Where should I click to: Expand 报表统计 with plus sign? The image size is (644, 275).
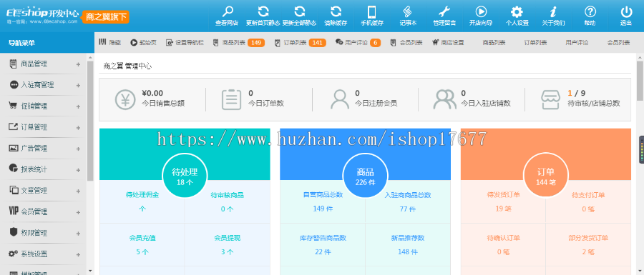pyautogui.click(x=78, y=170)
